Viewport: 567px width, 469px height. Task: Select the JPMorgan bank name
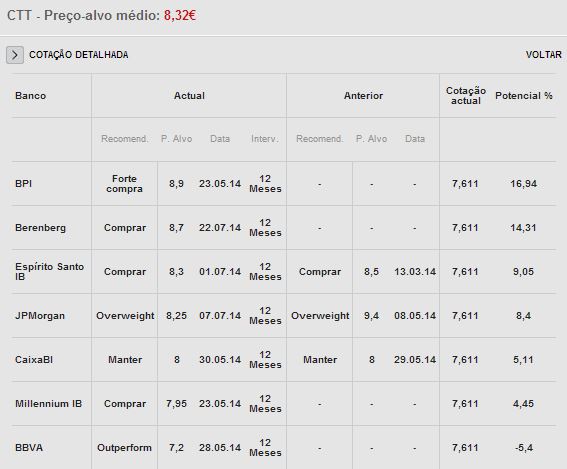[x=40, y=316]
